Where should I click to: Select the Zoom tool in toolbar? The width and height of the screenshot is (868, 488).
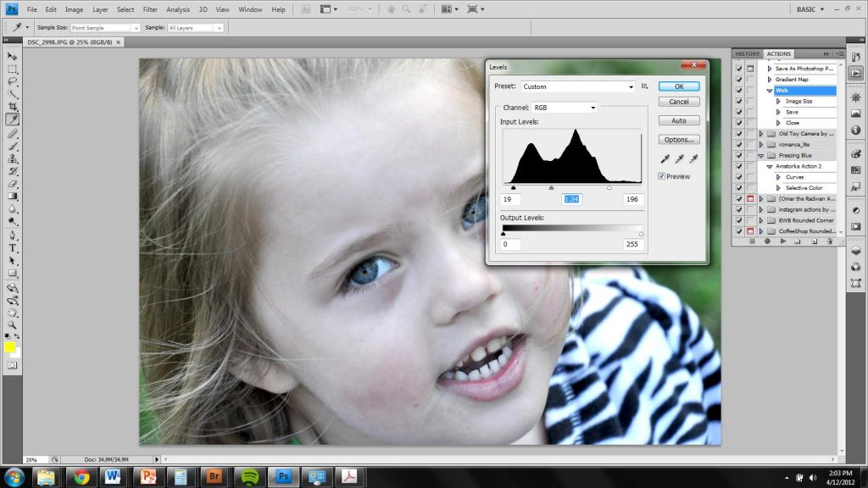[x=13, y=324]
